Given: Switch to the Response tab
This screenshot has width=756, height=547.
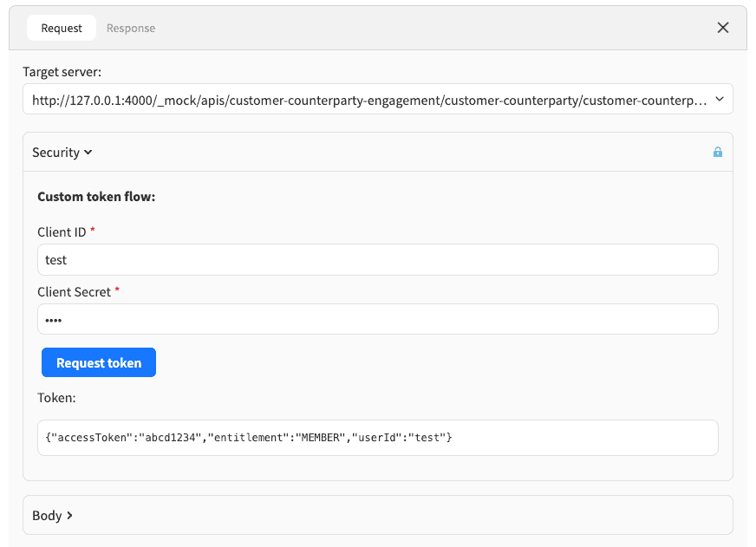Looking at the screenshot, I should coord(131,28).
